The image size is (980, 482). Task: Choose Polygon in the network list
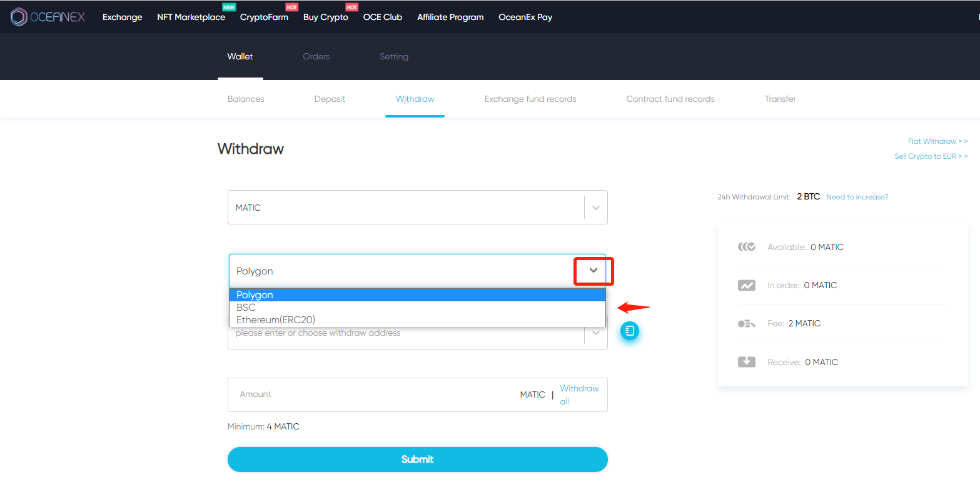[417, 295]
